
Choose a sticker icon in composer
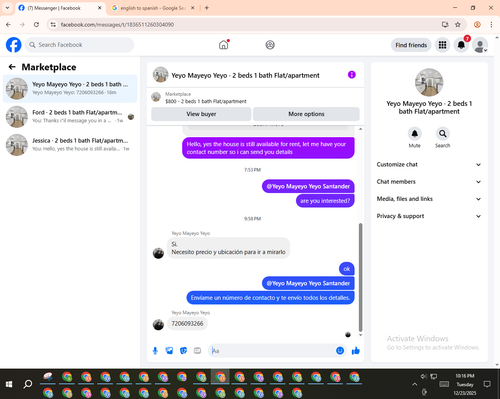[x=183, y=351]
